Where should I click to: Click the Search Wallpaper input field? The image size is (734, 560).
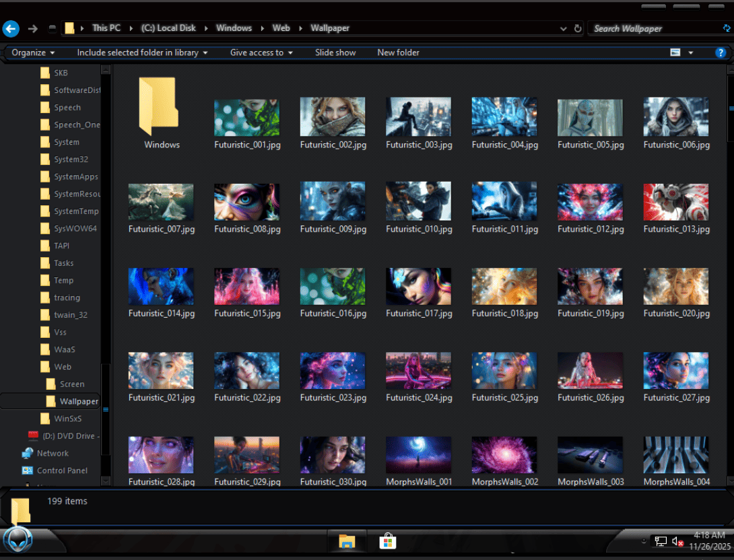click(655, 28)
